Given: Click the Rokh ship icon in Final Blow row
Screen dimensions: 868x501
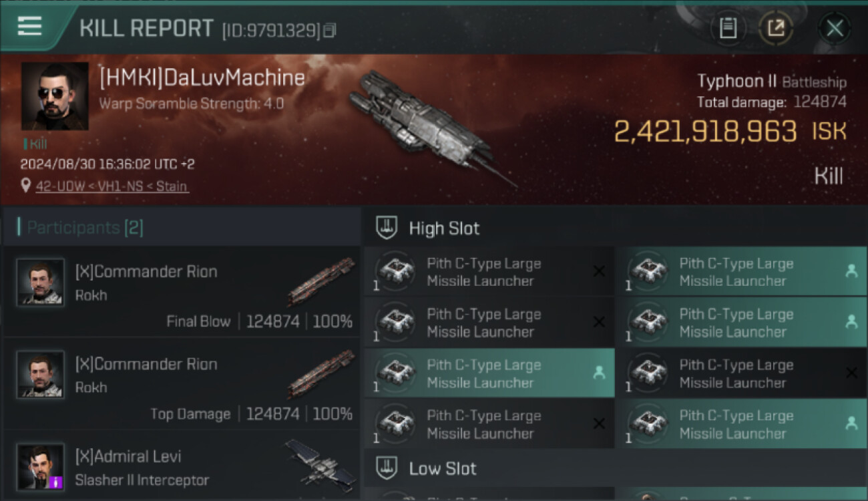Looking at the screenshot, I should 321,281.
